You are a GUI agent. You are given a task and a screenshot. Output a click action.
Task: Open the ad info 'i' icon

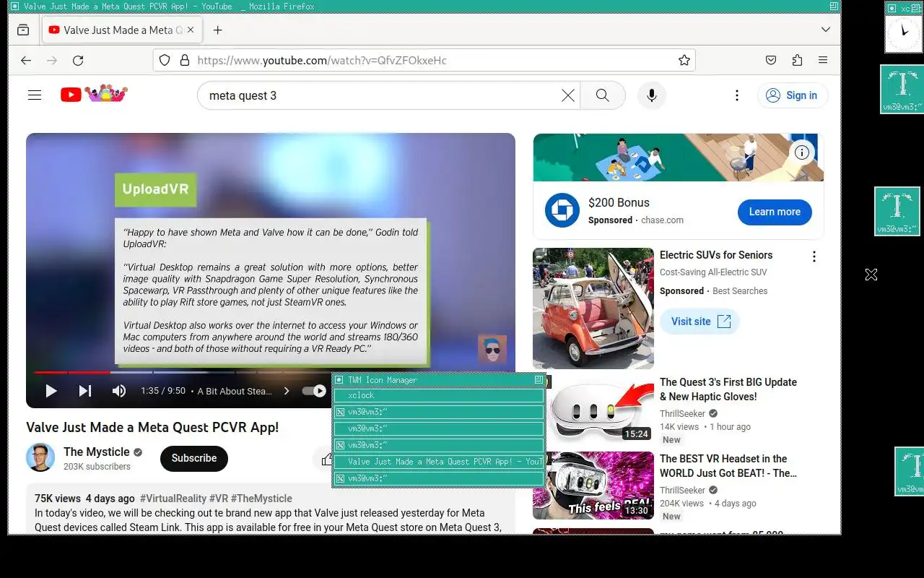802,152
